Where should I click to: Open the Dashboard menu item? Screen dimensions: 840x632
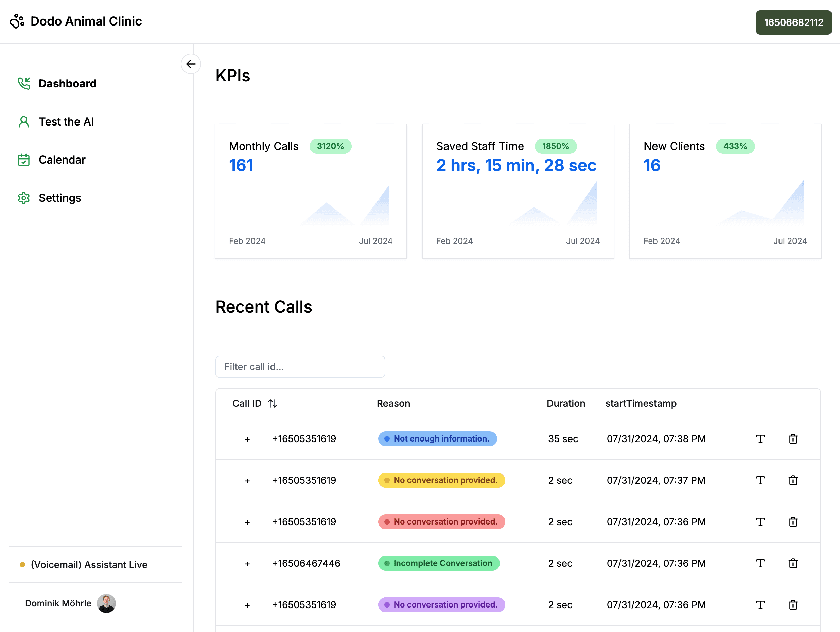point(67,84)
